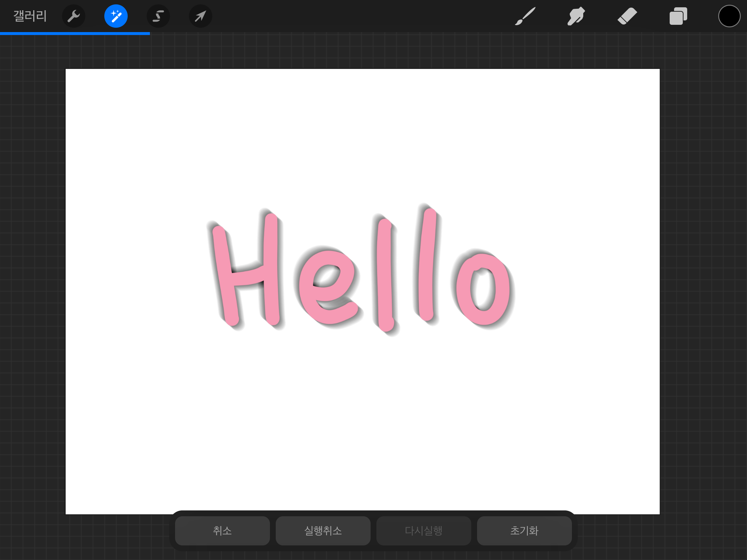The width and height of the screenshot is (747, 560).
Task: Tap the blue adjustment progress bar
Action: (75, 34)
